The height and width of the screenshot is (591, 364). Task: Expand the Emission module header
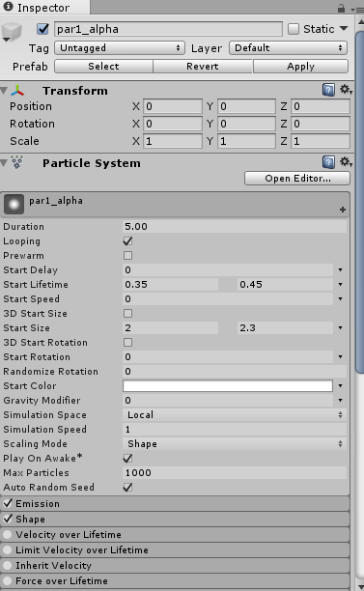pos(175,503)
